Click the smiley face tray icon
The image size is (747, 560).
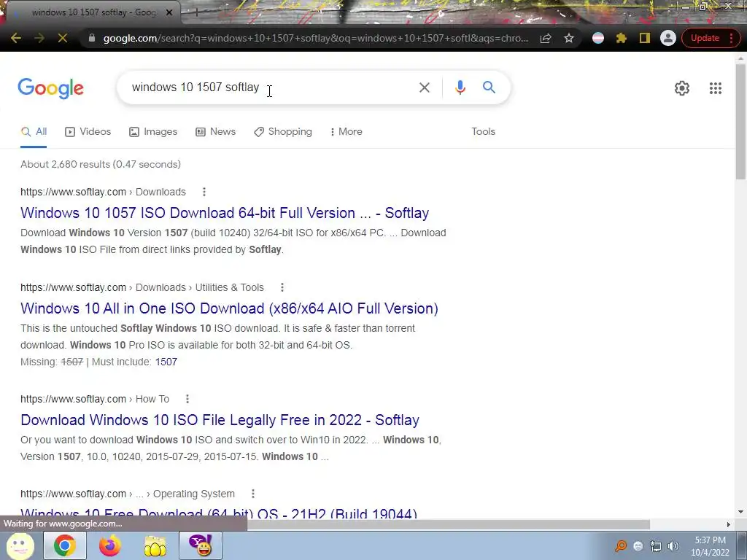pyautogui.click(x=638, y=546)
